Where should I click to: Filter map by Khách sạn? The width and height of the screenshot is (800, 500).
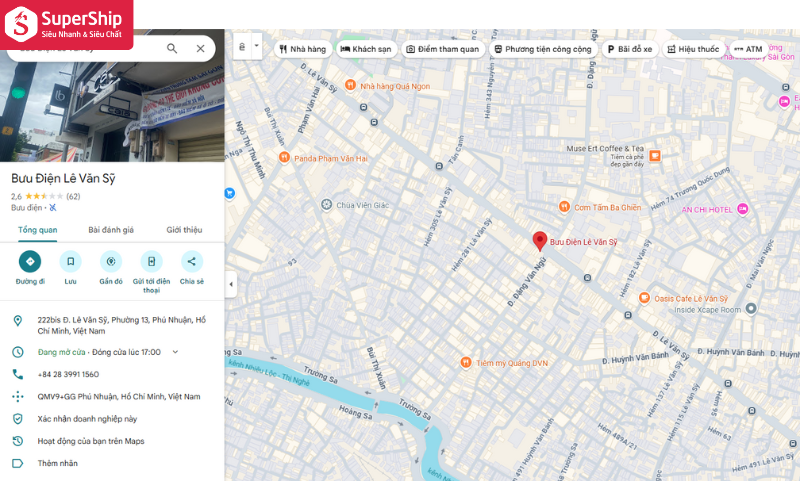[366, 49]
